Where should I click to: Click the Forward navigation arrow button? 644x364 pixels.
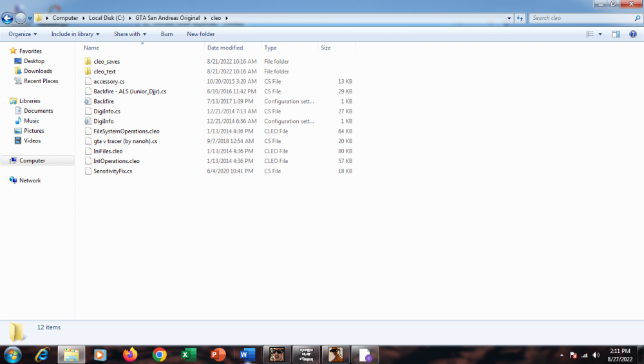click(20, 18)
